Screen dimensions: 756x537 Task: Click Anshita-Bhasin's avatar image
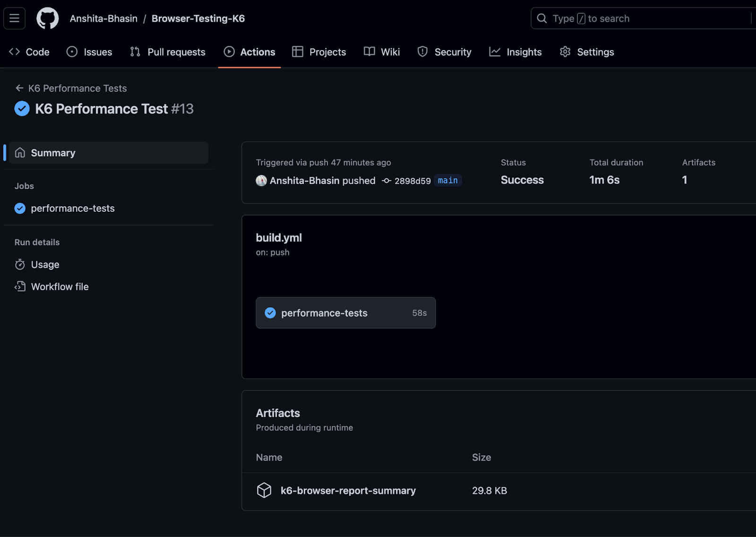(261, 181)
